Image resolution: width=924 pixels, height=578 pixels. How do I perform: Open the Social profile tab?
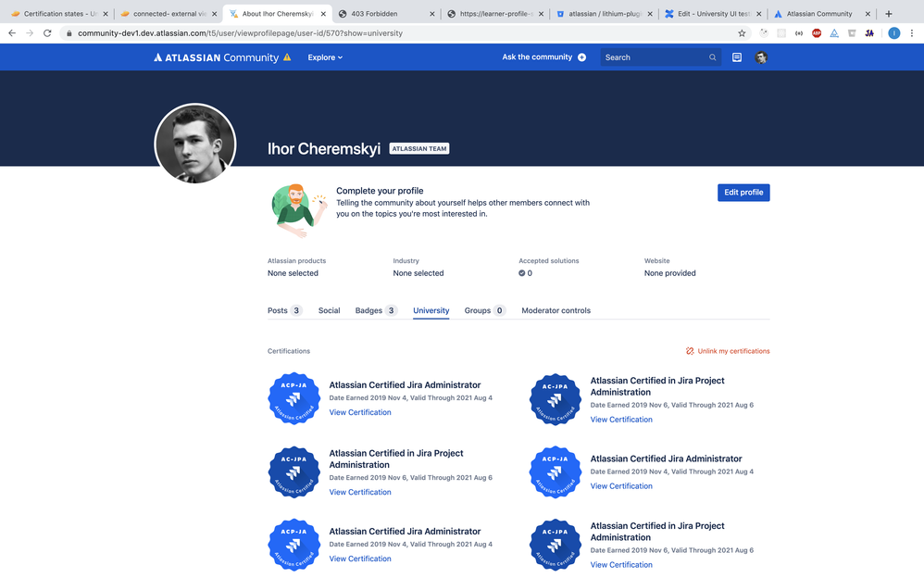click(329, 310)
